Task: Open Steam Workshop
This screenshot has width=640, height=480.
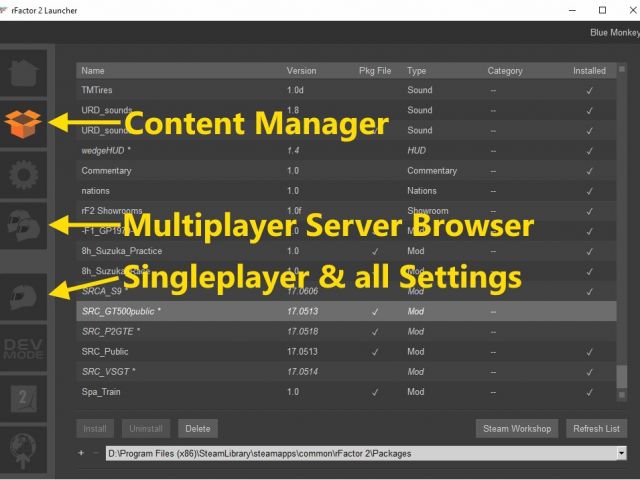Action: tap(517, 429)
